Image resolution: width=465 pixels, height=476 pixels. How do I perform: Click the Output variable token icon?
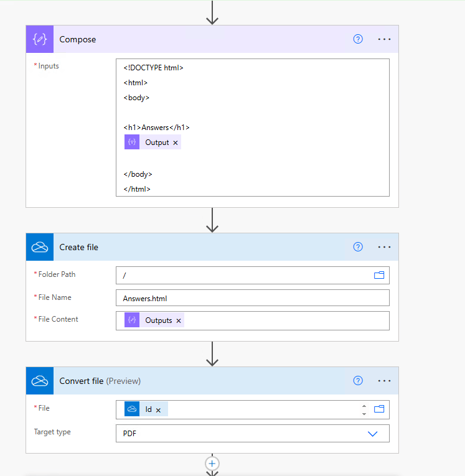pos(132,142)
